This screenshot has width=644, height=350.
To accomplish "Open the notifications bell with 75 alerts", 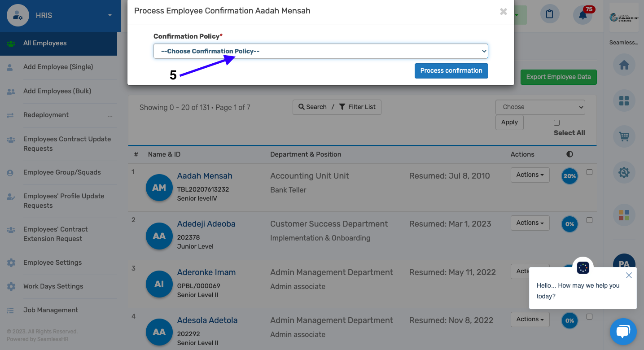I will (x=583, y=14).
